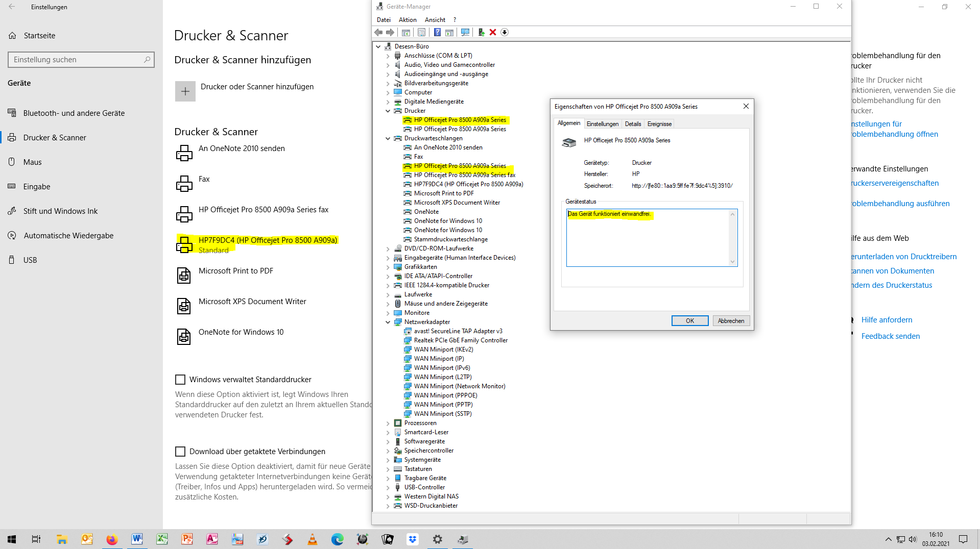
Task: Check Download über getaktete Verbindungen
Action: (180, 452)
